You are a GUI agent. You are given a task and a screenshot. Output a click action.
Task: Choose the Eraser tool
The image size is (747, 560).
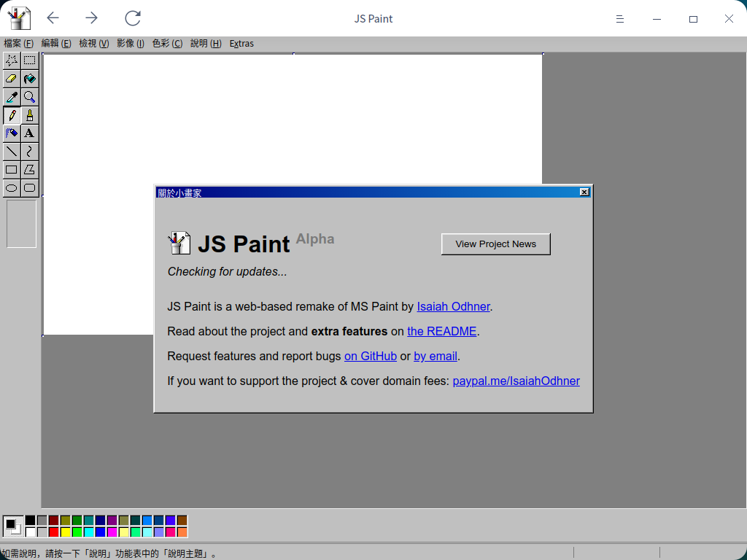pos(12,79)
